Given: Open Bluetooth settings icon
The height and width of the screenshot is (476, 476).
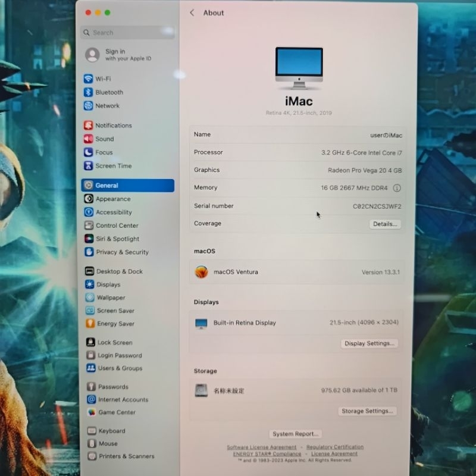Looking at the screenshot, I should click(88, 92).
